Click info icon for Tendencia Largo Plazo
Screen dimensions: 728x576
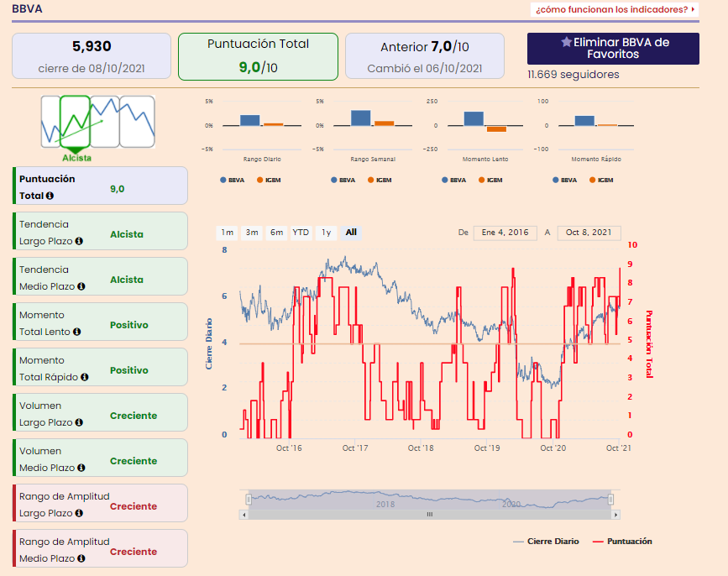79,241
